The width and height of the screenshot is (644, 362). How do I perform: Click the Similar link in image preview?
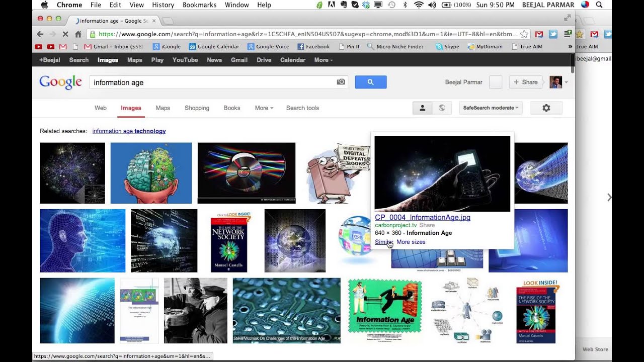(x=383, y=242)
